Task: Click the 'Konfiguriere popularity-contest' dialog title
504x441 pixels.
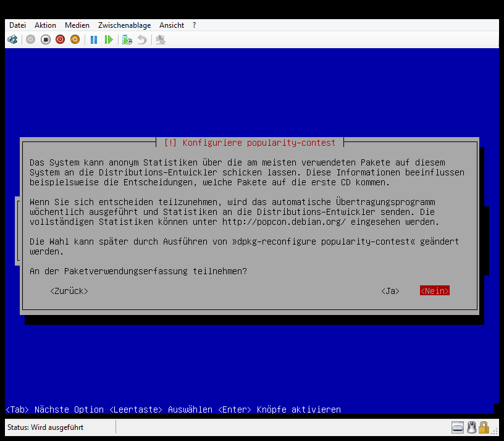Action: click(x=259, y=143)
